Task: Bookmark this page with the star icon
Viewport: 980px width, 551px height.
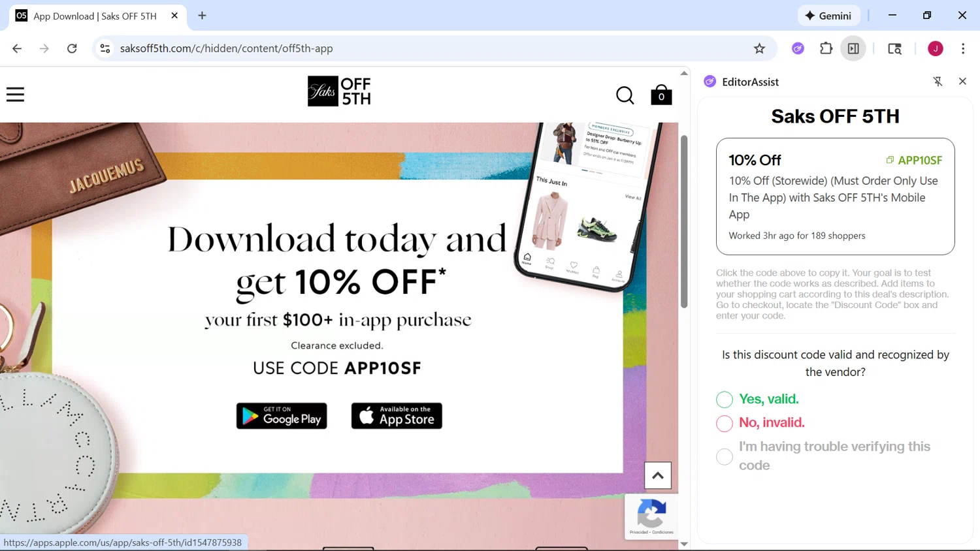Action: tap(759, 48)
